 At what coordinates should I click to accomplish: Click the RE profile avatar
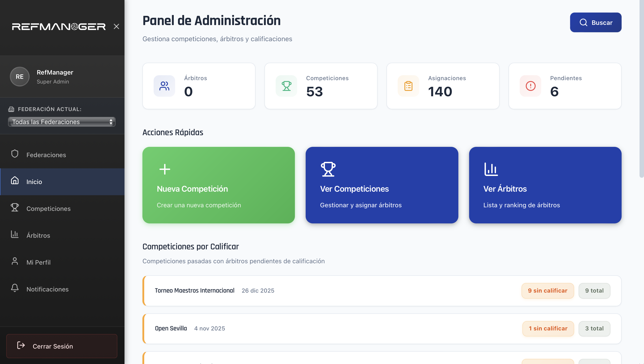pos(19,77)
